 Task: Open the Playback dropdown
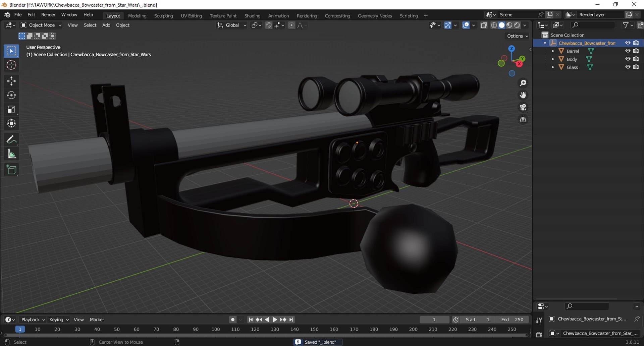point(33,320)
